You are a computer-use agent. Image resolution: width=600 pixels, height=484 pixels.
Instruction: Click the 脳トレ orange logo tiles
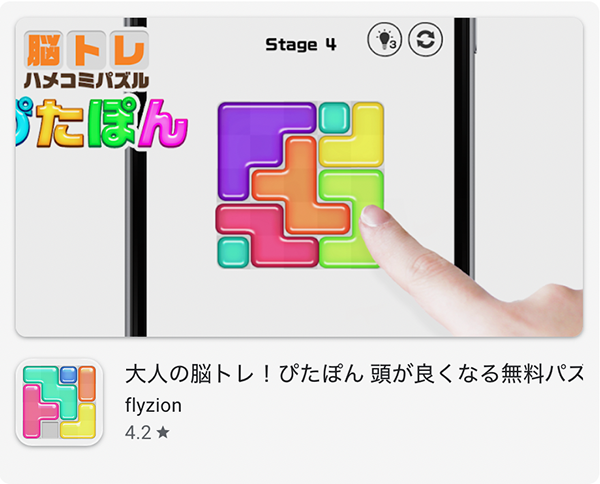[86, 50]
